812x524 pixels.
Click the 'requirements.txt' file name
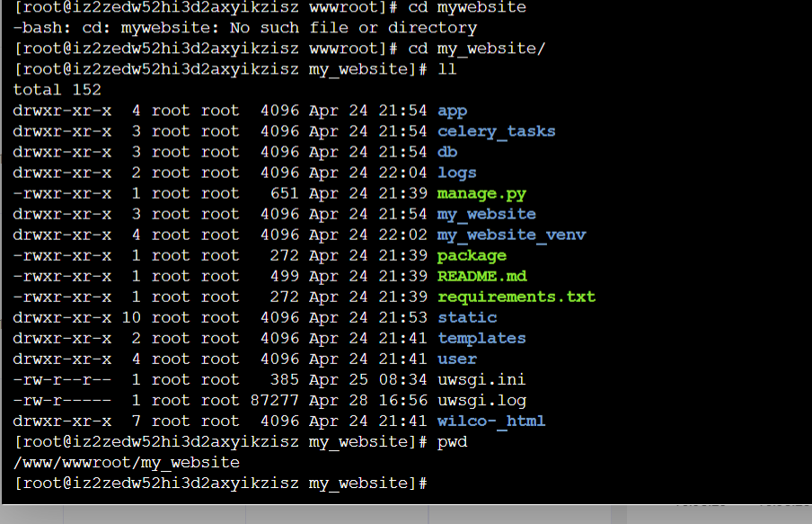coord(516,298)
